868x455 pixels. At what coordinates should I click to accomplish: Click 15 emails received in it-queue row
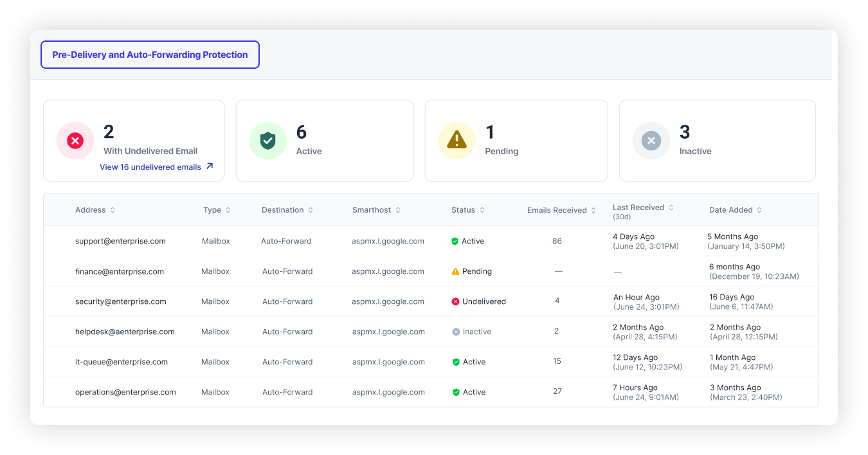pyautogui.click(x=557, y=362)
